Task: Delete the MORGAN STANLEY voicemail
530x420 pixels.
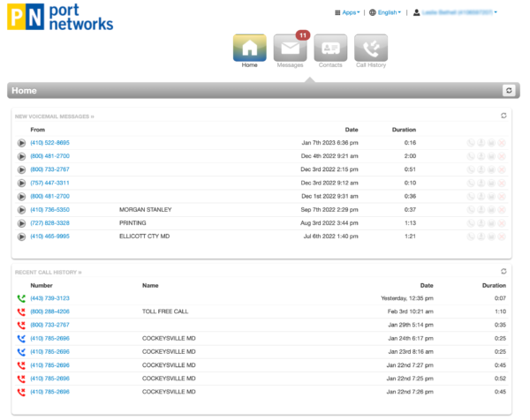Action: pos(502,210)
